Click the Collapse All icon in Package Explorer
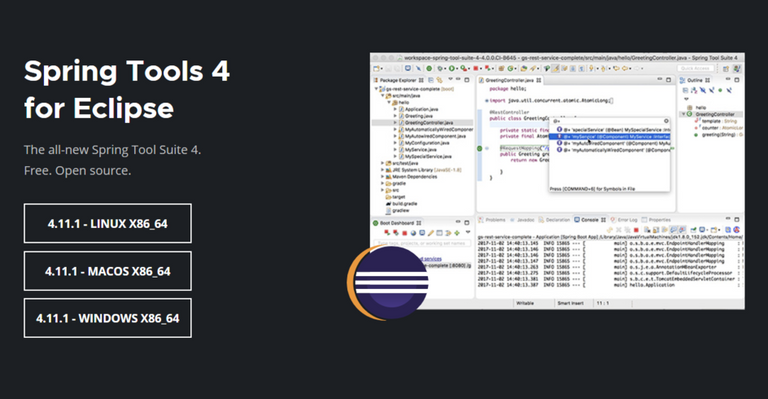This screenshot has height=399, width=768. (431, 80)
